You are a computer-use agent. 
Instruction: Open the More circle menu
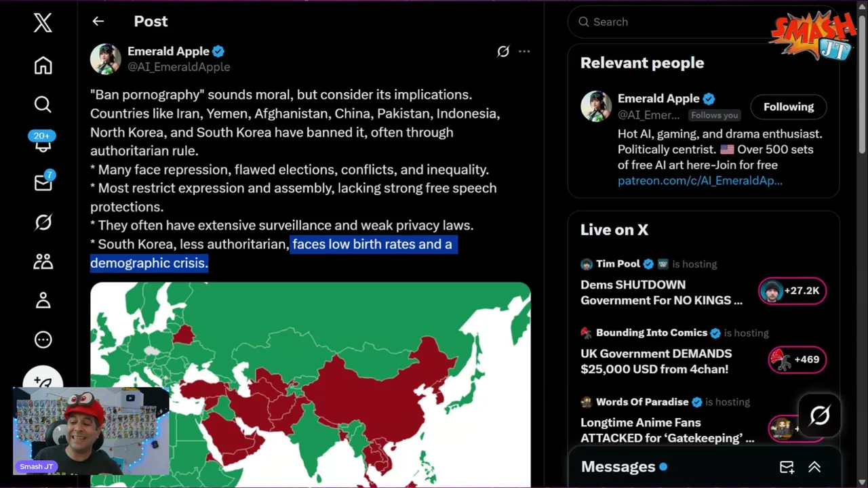43,340
